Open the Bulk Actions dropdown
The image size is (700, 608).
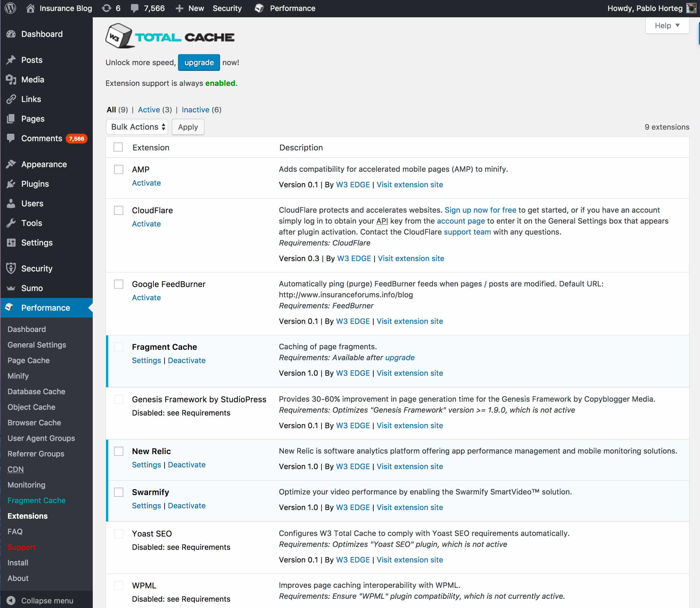tap(137, 127)
